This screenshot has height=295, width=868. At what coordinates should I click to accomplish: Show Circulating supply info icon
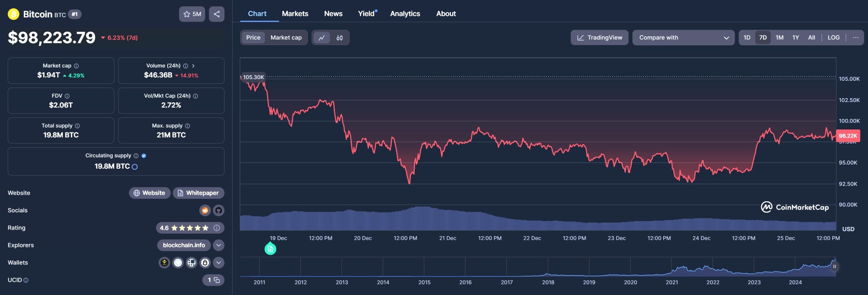[x=136, y=156]
